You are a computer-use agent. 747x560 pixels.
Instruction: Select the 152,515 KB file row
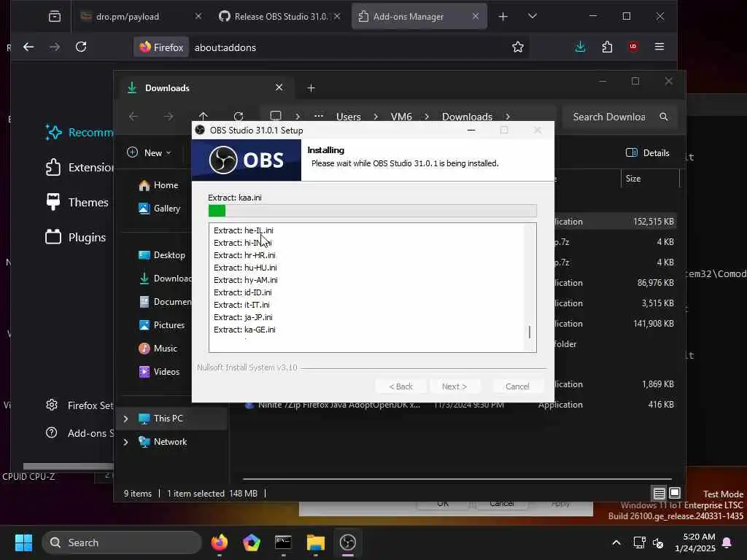click(x=617, y=222)
